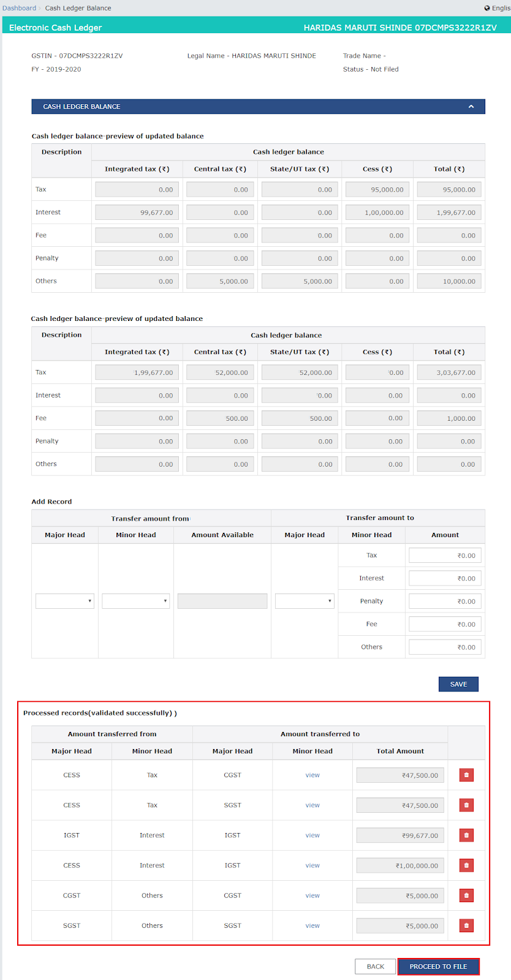This screenshot has width=511, height=980.
Task: Click Integrated tax 1,99,677.00 in second table
Action: pos(137,372)
